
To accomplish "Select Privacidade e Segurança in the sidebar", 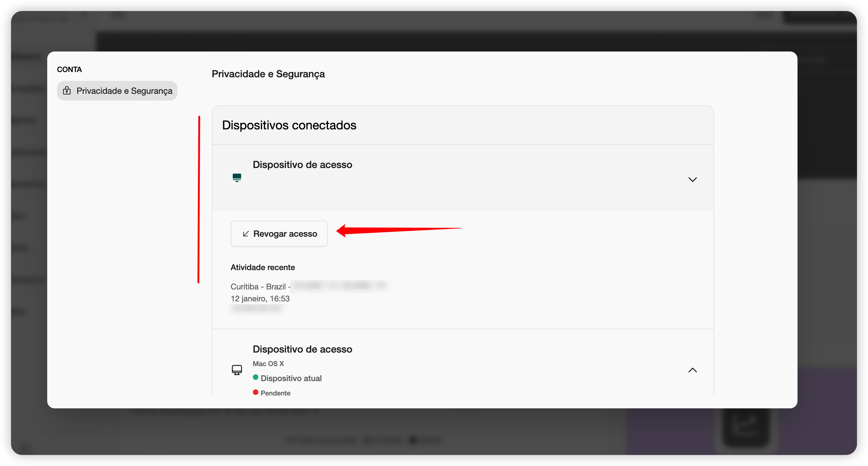I will pos(117,90).
